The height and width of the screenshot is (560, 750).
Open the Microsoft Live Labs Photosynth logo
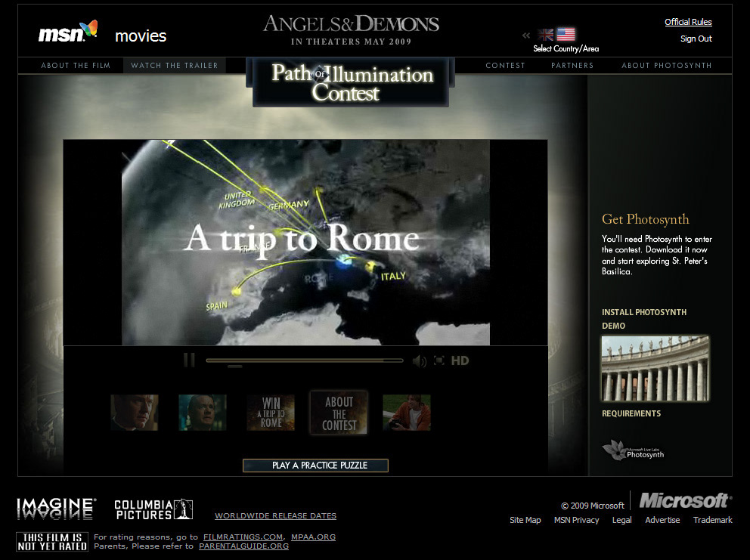[x=633, y=450]
